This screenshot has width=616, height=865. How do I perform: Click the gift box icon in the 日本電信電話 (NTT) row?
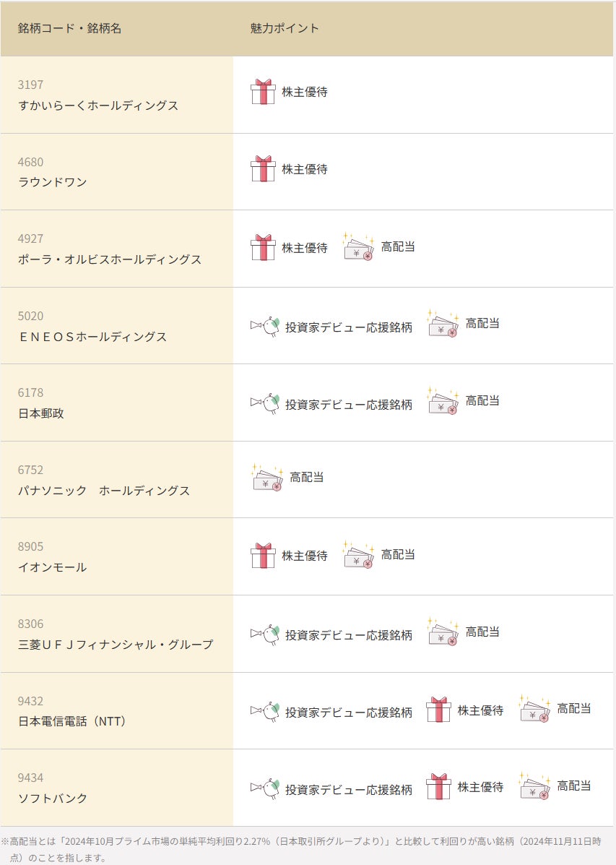[438, 710]
